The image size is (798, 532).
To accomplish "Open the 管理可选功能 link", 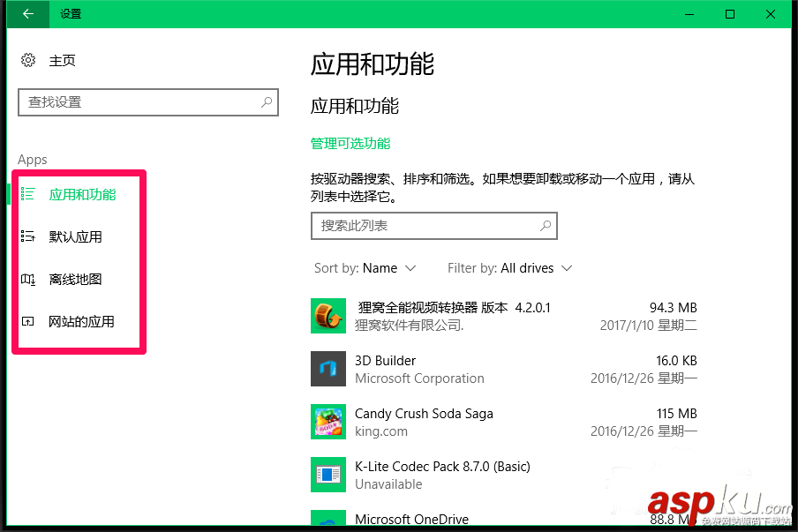I will click(x=350, y=144).
